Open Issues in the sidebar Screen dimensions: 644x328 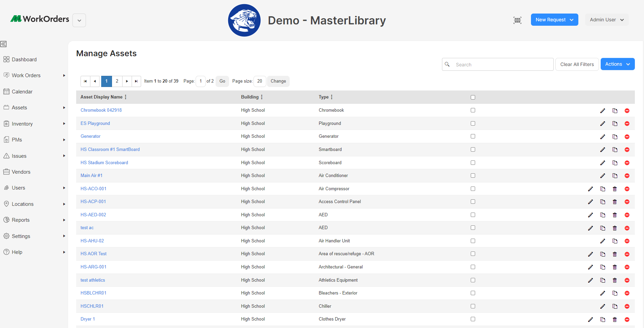coord(19,156)
